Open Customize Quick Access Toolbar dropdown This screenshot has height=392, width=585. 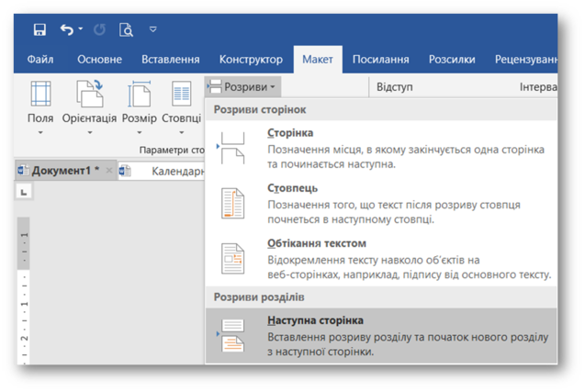tap(153, 29)
